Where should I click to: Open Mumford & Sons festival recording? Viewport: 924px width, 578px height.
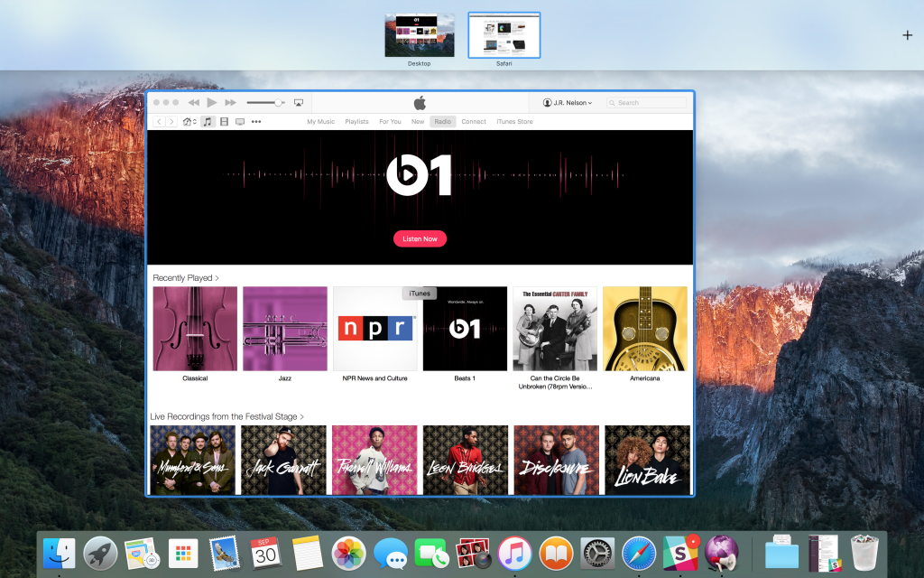click(193, 460)
